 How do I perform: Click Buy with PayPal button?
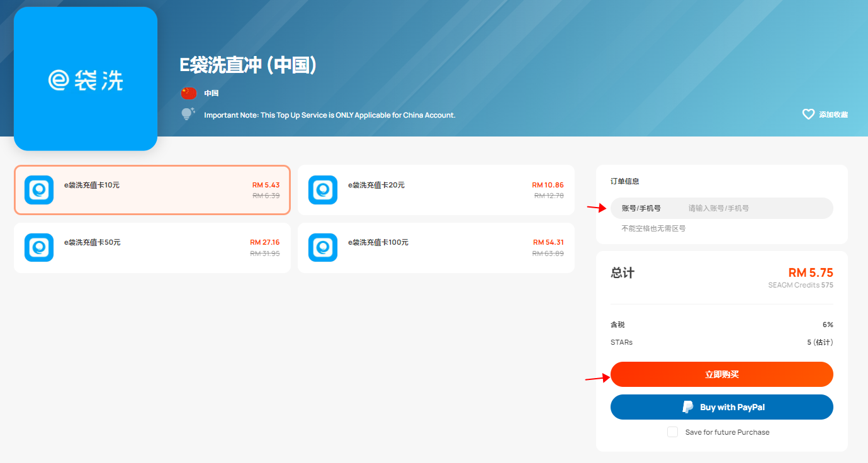click(722, 407)
